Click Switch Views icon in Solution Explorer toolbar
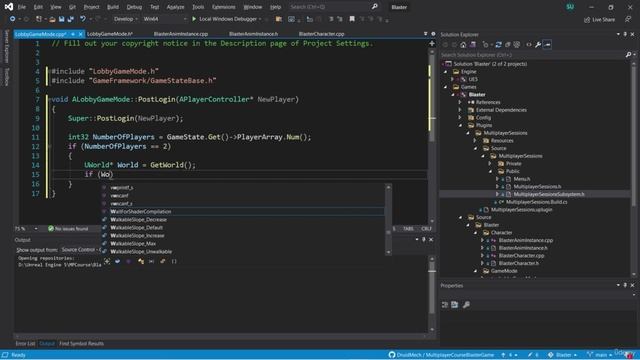The height and width of the screenshot is (360, 640). (473, 44)
